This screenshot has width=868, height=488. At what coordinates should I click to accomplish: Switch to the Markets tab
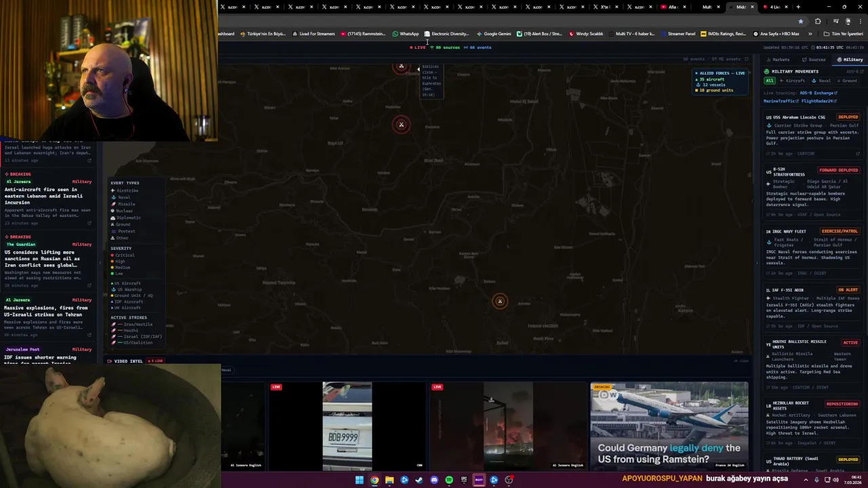click(x=778, y=60)
